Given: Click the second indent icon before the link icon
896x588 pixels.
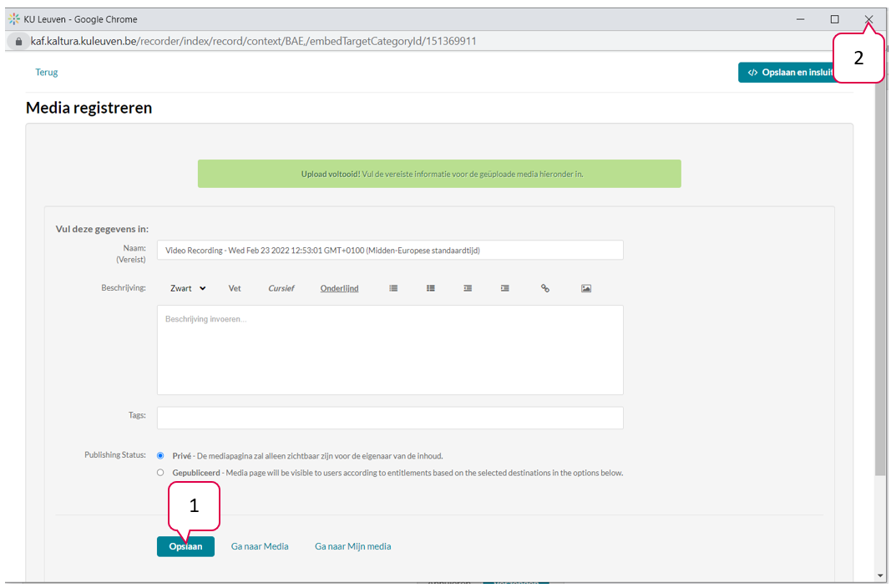Looking at the screenshot, I should pyautogui.click(x=504, y=289).
